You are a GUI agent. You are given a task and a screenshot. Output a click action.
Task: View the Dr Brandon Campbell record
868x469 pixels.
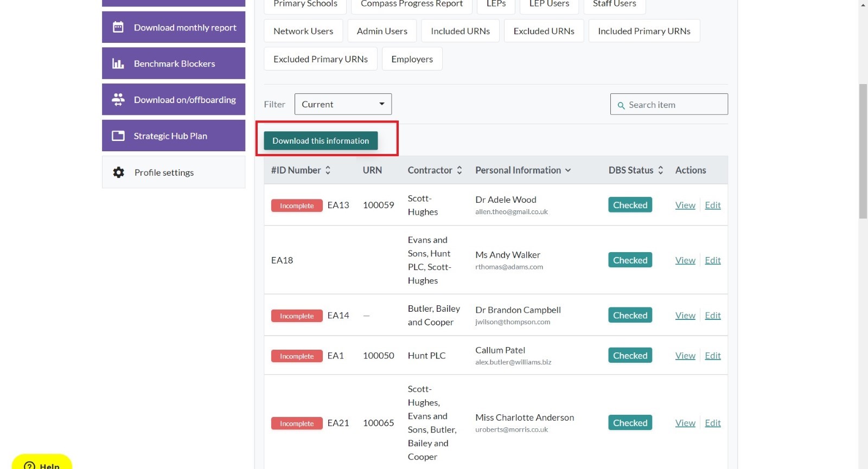tap(685, 316)
